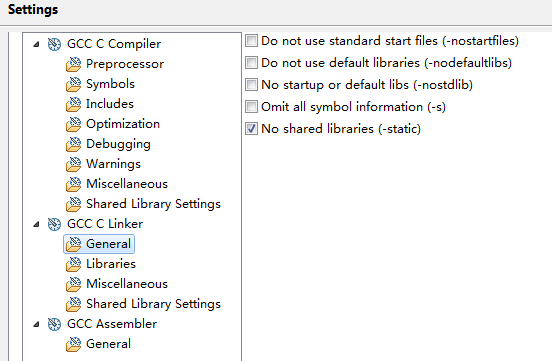Open Includes settings page

tap(110, 104)
